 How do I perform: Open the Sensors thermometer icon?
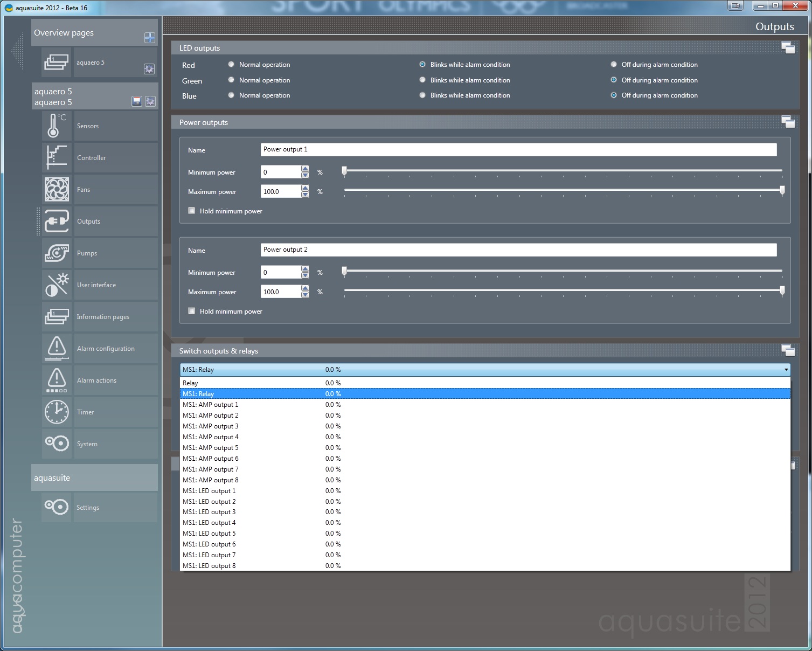point(57,126)
